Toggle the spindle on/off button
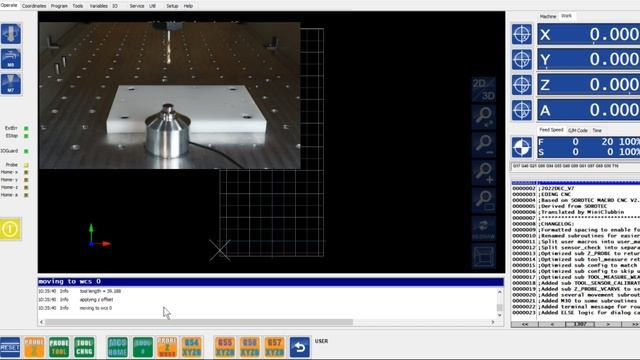The width and height of the screenshot is (640, 360). (x=11, y=33)
